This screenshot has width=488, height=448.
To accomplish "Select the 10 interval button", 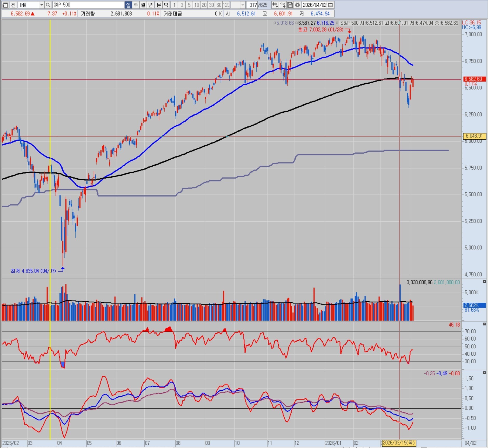I will pos(197,5).
